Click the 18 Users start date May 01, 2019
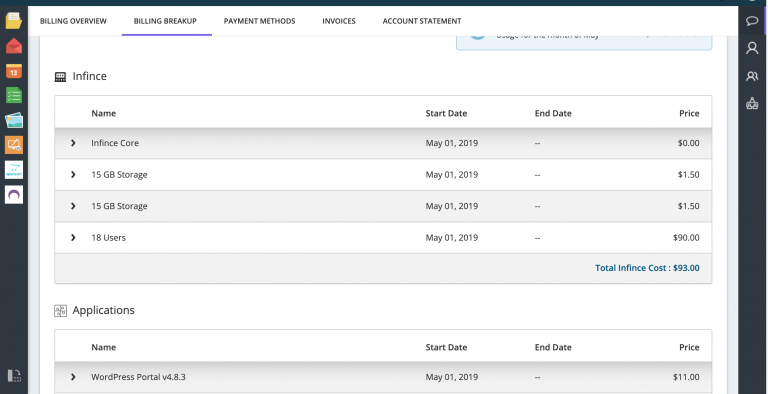Screen dimensions: 768x394 (x=452, y=238)
